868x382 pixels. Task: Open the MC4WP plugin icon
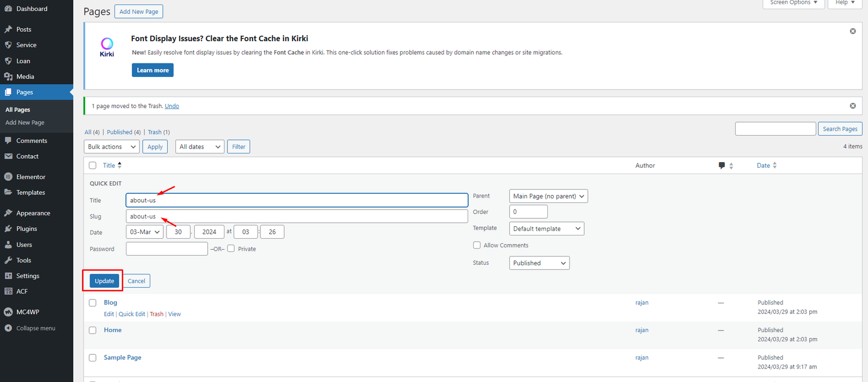point(8,312)
